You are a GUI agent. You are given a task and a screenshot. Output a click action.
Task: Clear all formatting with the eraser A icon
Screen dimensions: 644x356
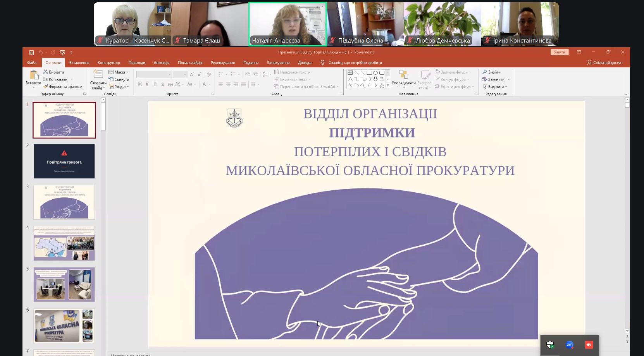(209, 74)
